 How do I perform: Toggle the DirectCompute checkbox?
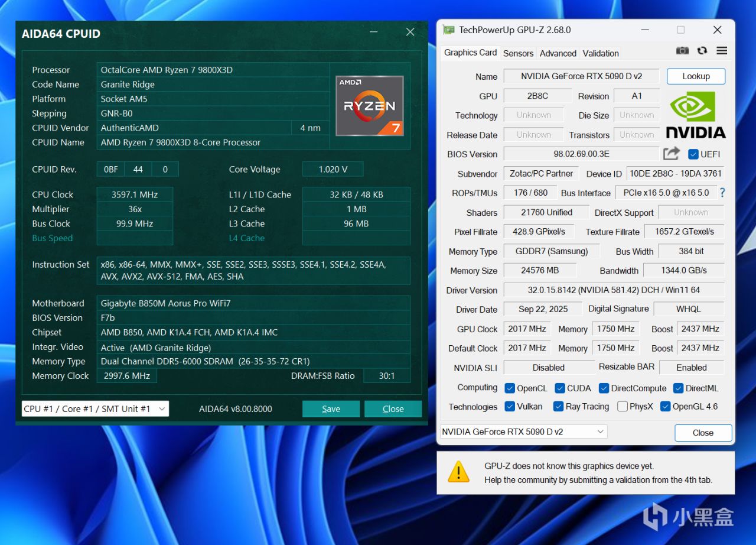(604, 388)
